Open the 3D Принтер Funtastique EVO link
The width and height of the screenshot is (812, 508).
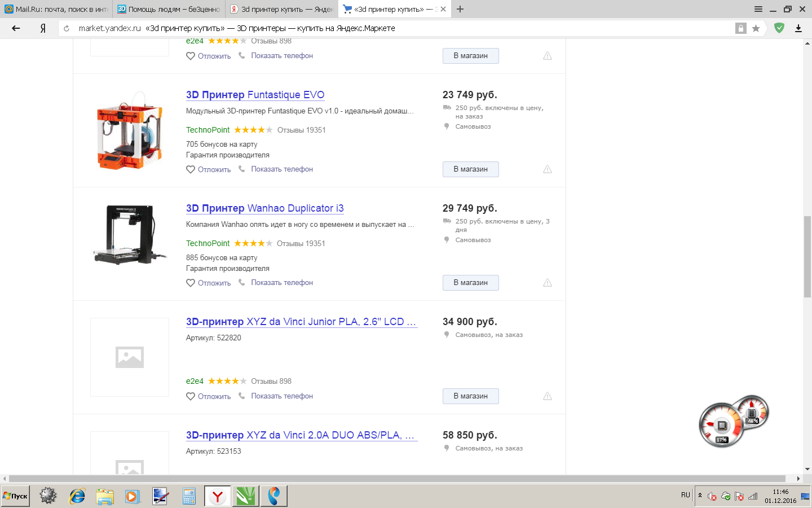[255, 95]
